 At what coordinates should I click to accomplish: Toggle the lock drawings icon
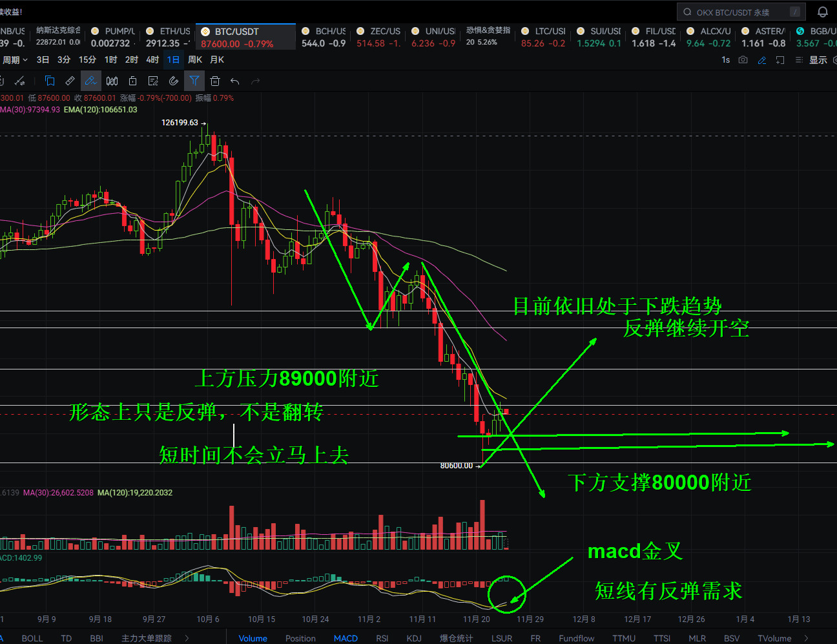132,81
